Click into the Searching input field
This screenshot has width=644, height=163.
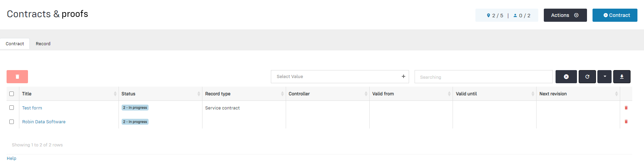click(x=483, y=77)
